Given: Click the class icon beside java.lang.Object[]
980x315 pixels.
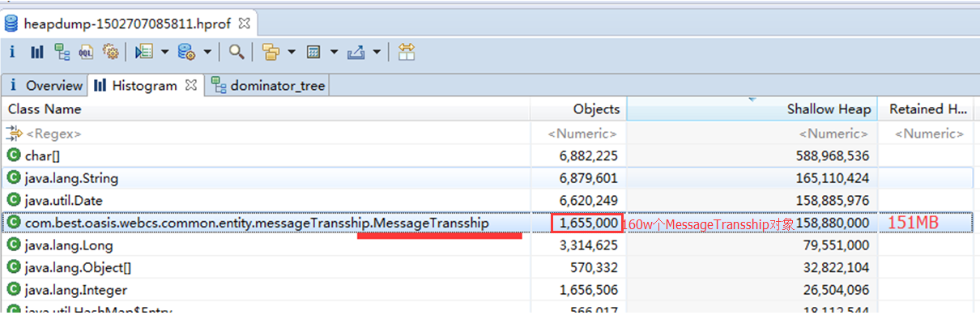Looking at the screenshot, I should [14, 267].
